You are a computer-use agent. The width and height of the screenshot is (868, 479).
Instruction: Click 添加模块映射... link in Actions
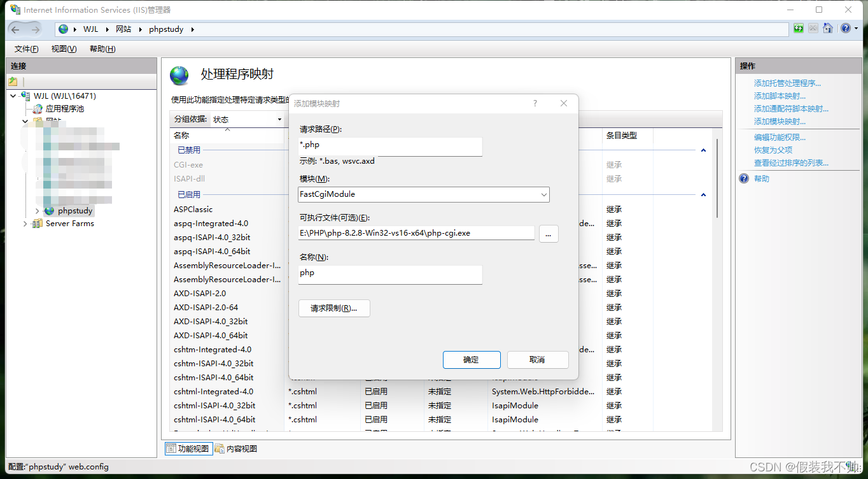(x=780, y=122)
